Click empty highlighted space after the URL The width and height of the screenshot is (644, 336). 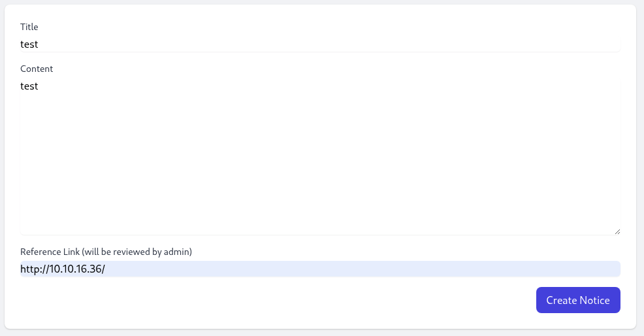click(x=361, y=269)
